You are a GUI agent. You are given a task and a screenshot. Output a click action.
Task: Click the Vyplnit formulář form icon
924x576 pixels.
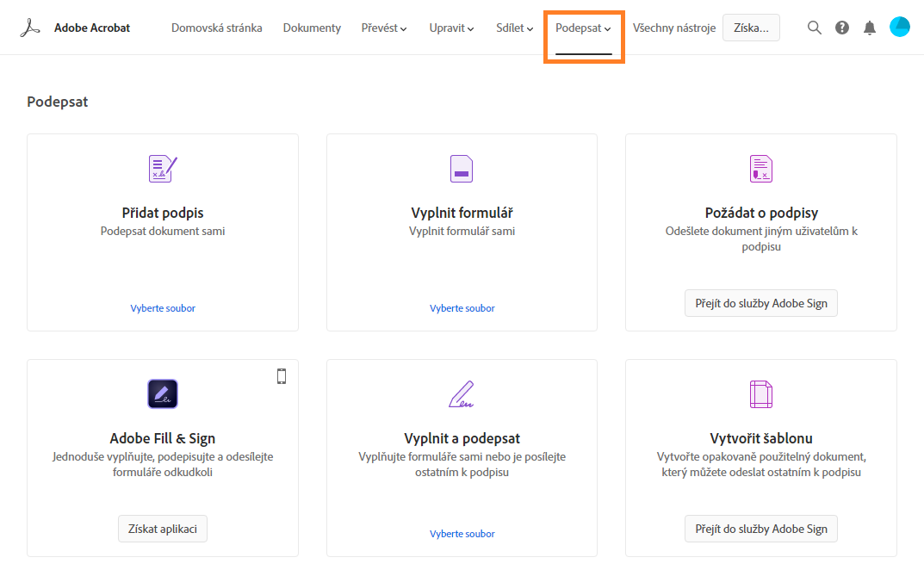pos(462,168)
